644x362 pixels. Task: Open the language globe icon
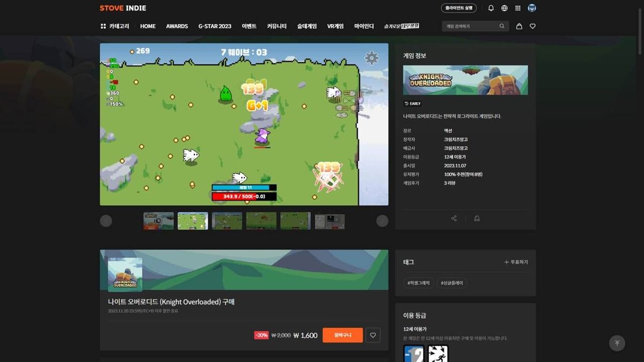(504, 8)
